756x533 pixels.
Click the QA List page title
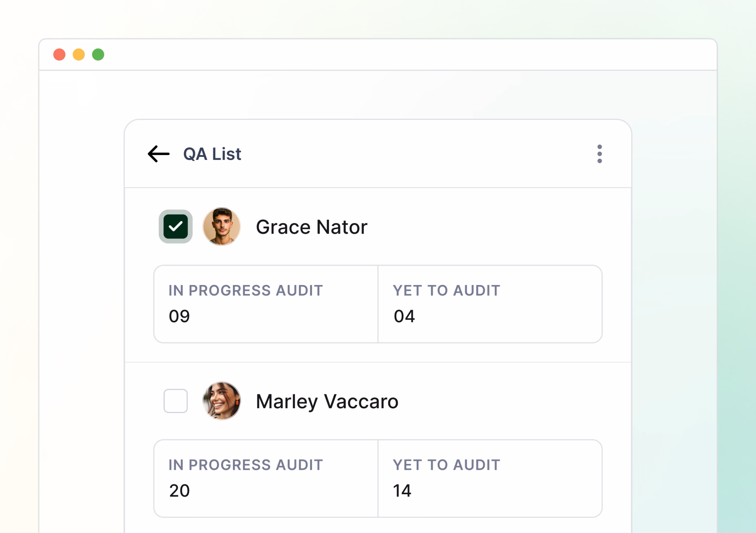click(x=212, y=154)
